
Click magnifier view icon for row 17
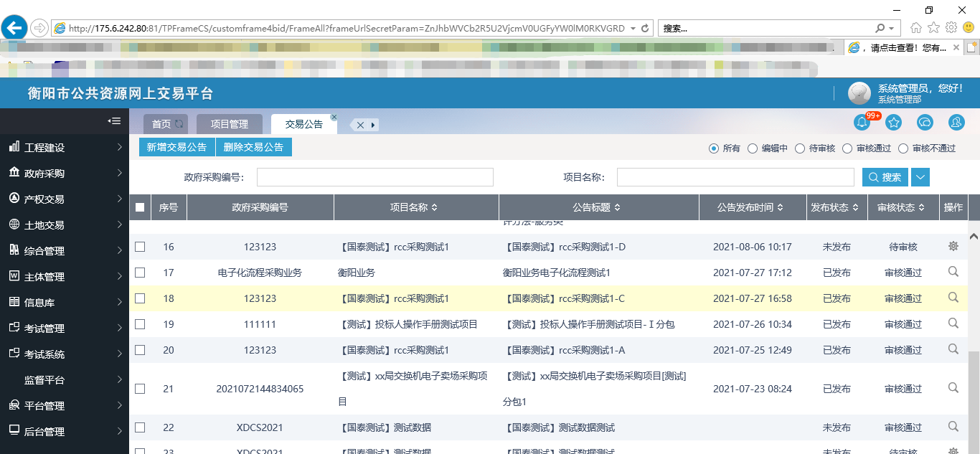(x=953, y=272)
